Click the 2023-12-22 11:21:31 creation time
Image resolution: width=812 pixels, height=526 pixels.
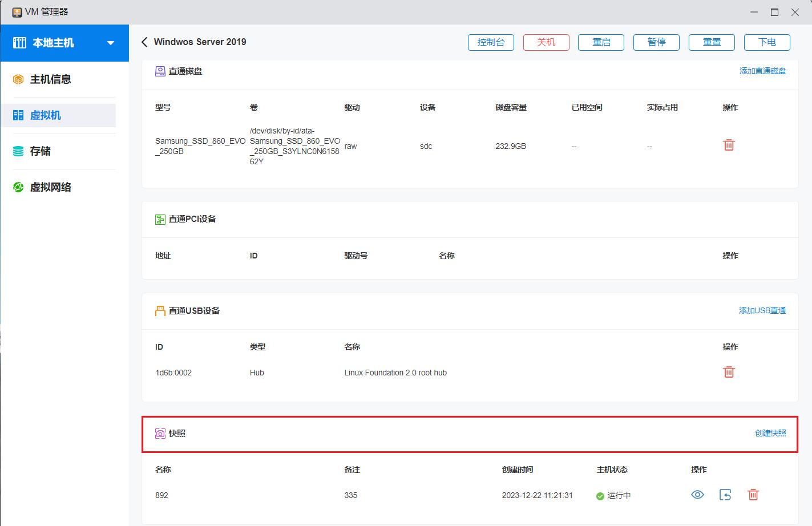(538, 495)
